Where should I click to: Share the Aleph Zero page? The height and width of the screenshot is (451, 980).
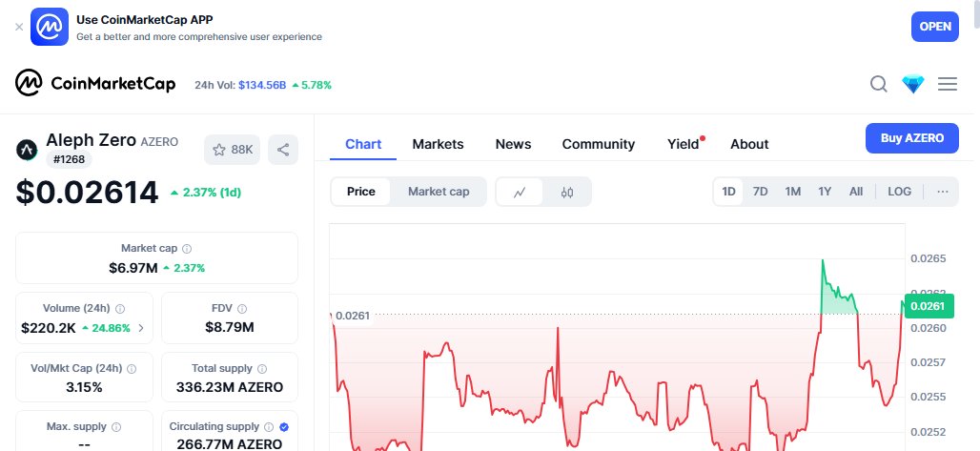coord(283,150)
